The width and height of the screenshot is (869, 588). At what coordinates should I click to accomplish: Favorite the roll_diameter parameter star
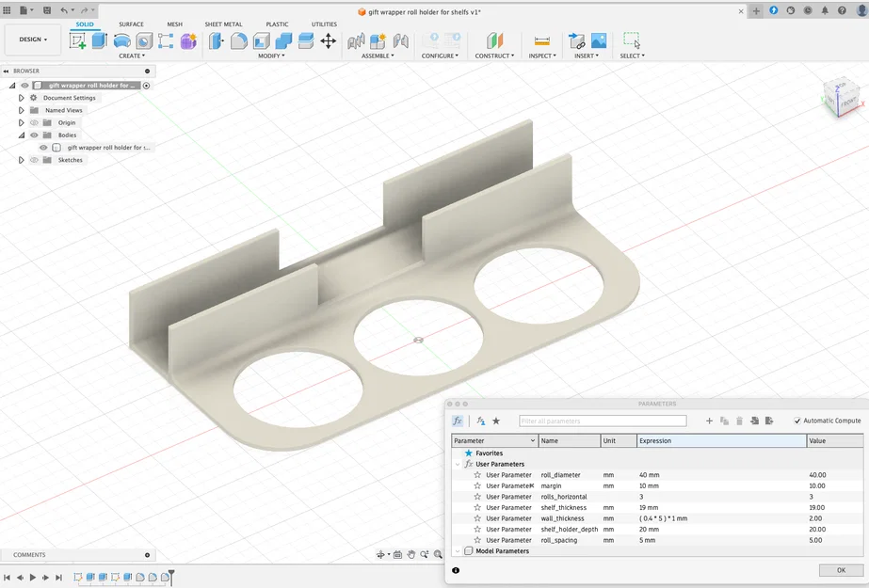(477, 475)
